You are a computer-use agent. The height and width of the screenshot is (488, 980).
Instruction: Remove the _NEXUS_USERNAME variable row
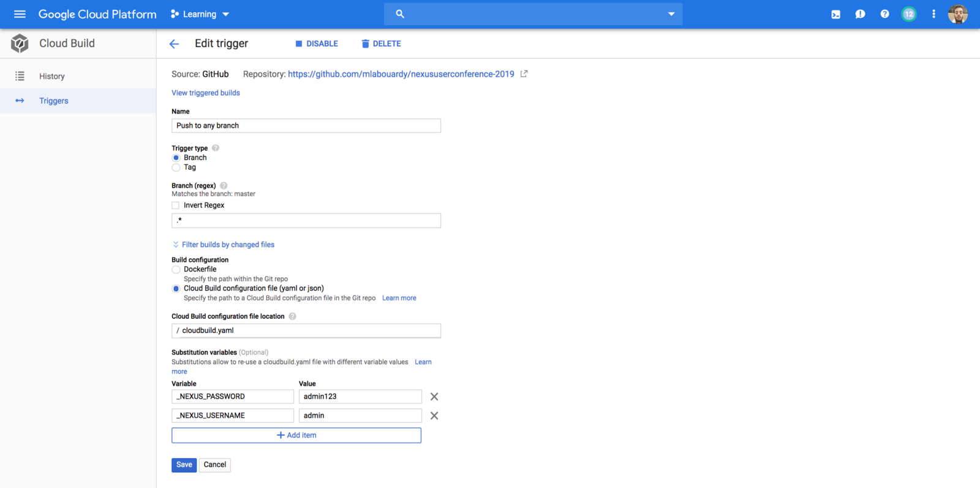pyautogui.click(x=434, y=416)
